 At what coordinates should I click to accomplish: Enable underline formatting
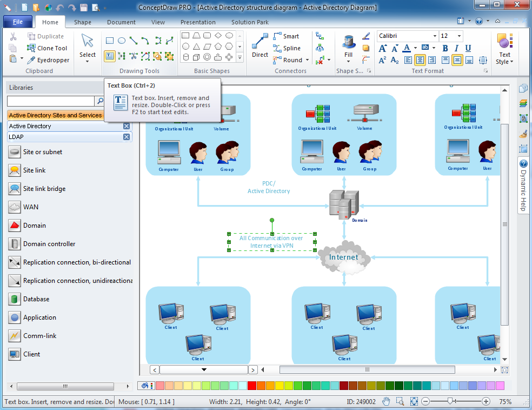(468, 48)
